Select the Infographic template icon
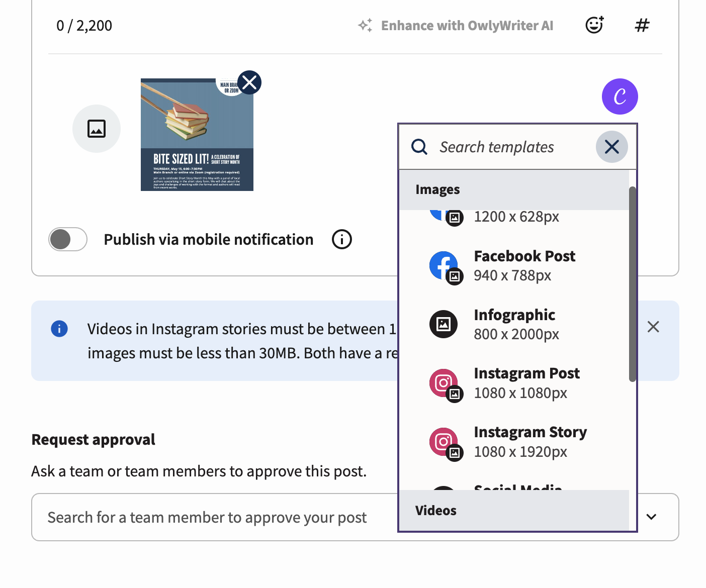The height and width of the screenshot is (588, 706). pyautogui.click(x=444, y=324)
